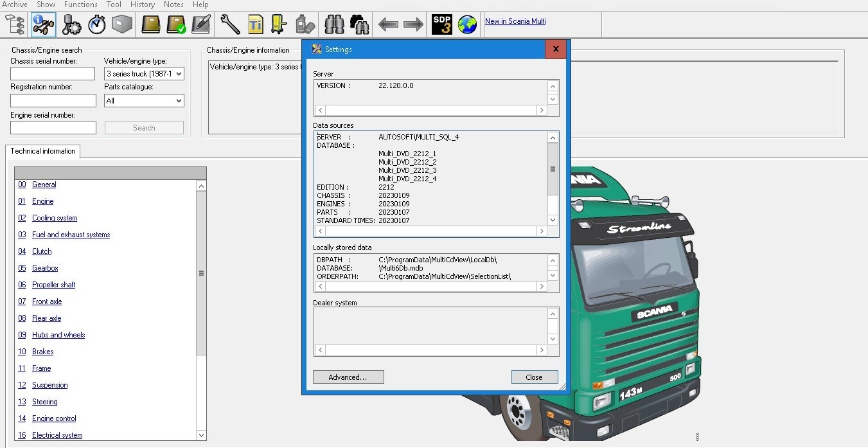The width and height of the screenshot is (868, 448).
Task: Open Vehicle/engine type dropdown
Action: coord(144,74)
